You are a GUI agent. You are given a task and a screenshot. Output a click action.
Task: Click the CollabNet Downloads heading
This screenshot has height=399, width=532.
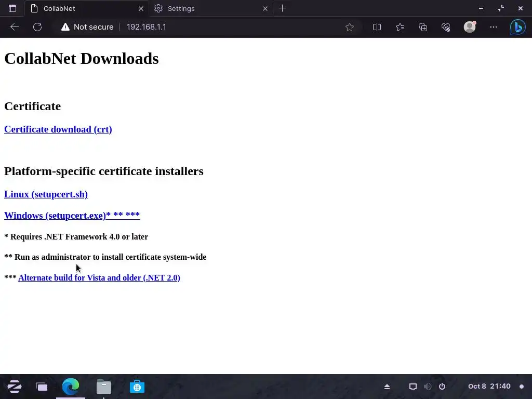pos(82,58)
